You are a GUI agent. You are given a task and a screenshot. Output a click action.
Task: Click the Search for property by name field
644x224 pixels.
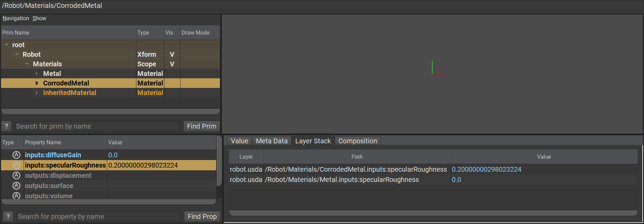(98, 216)
